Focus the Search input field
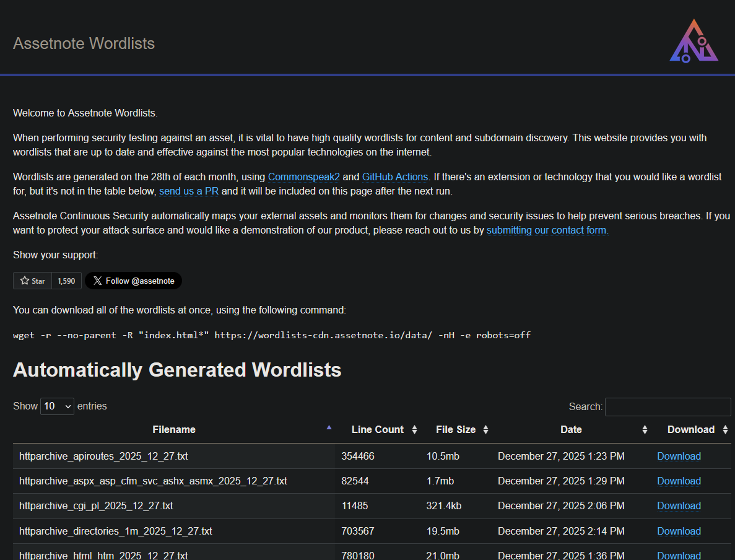 (668, 406)
